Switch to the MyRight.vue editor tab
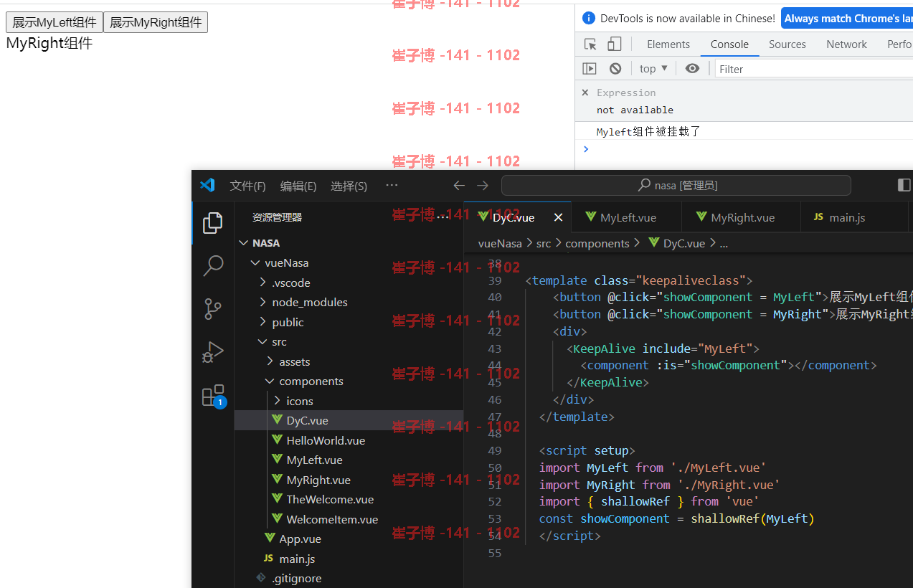Image resolution: width=913 pixels, height=588 pixels. [742, 217]
